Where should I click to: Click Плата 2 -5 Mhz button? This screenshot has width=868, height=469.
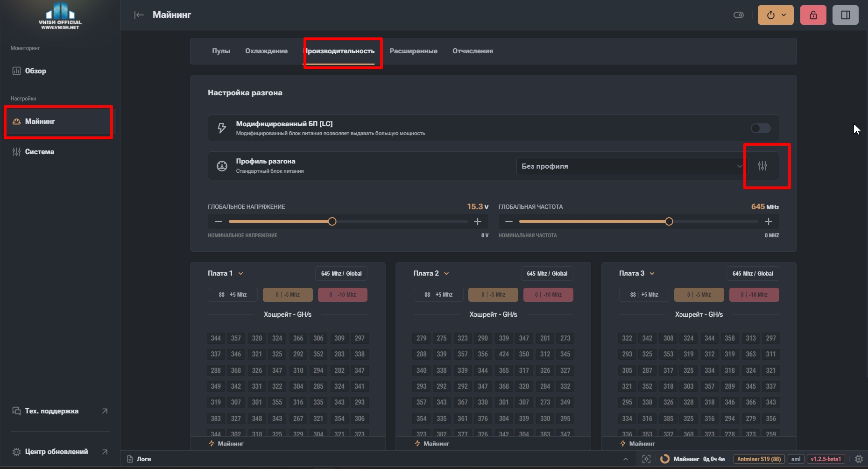click(x=493, y=295)
